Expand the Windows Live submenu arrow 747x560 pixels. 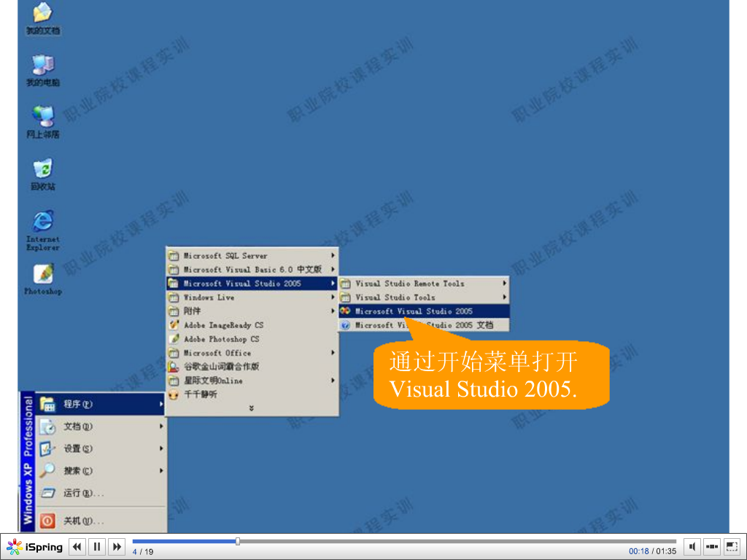[x=333, y=297]
